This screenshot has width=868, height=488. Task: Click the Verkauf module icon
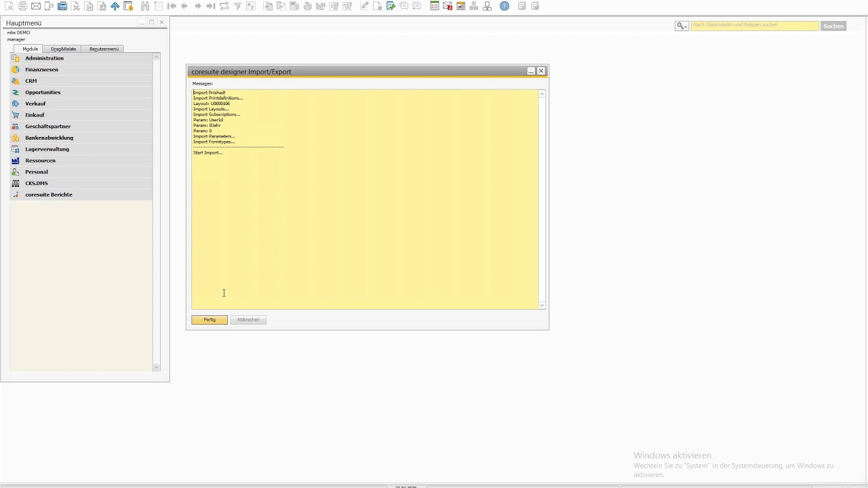(16, 104)
